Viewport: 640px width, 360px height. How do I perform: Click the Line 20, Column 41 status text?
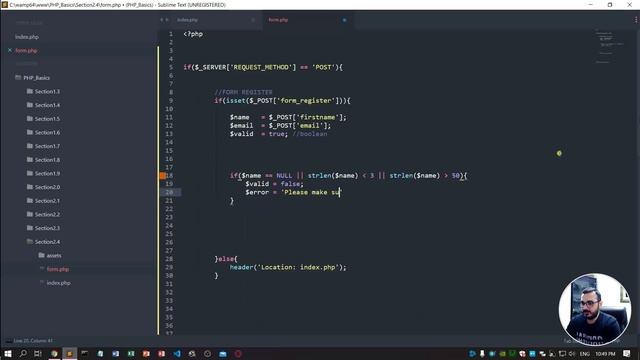33,340
